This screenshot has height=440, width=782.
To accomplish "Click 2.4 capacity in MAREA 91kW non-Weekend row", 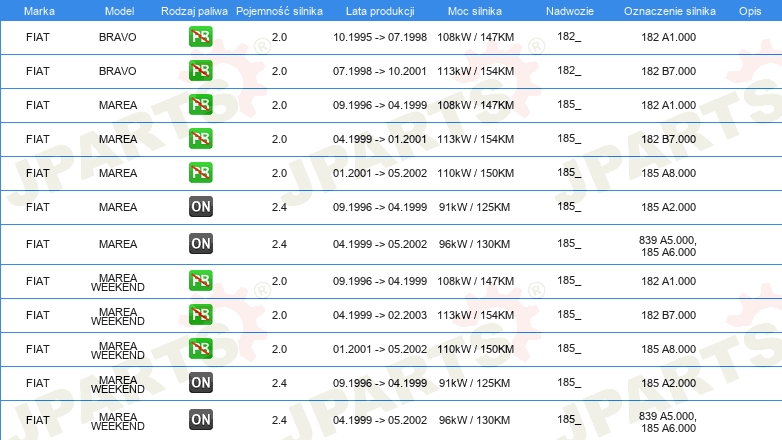I will point(279,207).
